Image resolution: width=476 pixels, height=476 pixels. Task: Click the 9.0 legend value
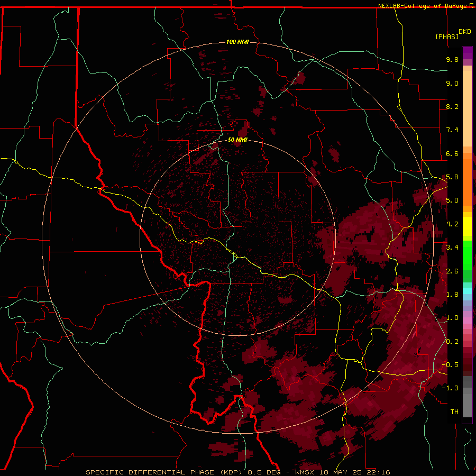[452, 83]
